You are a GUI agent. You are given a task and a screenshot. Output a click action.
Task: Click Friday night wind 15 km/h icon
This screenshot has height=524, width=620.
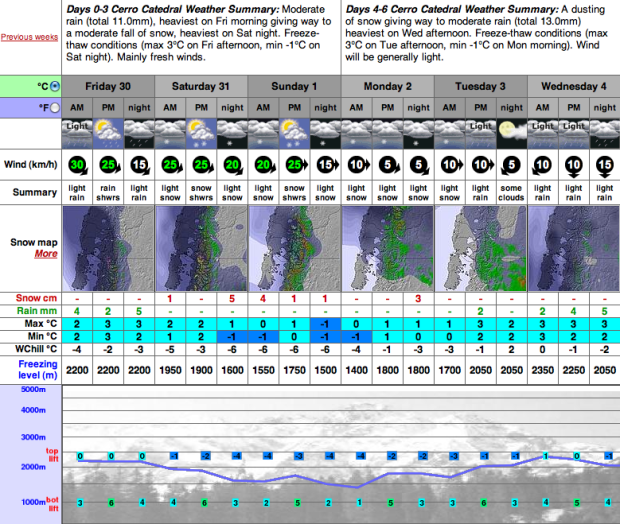point(140,165)
